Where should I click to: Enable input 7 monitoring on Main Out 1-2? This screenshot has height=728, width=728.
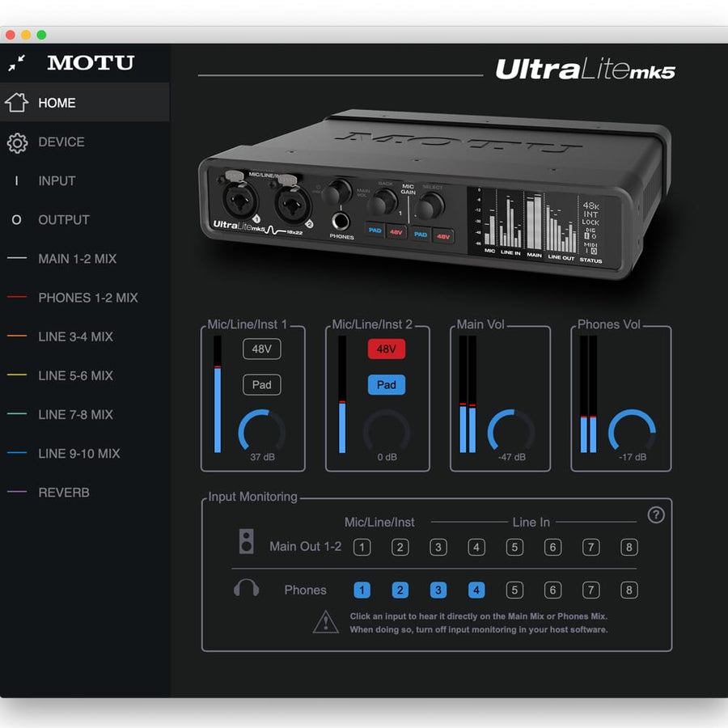[x=590, y=547]
